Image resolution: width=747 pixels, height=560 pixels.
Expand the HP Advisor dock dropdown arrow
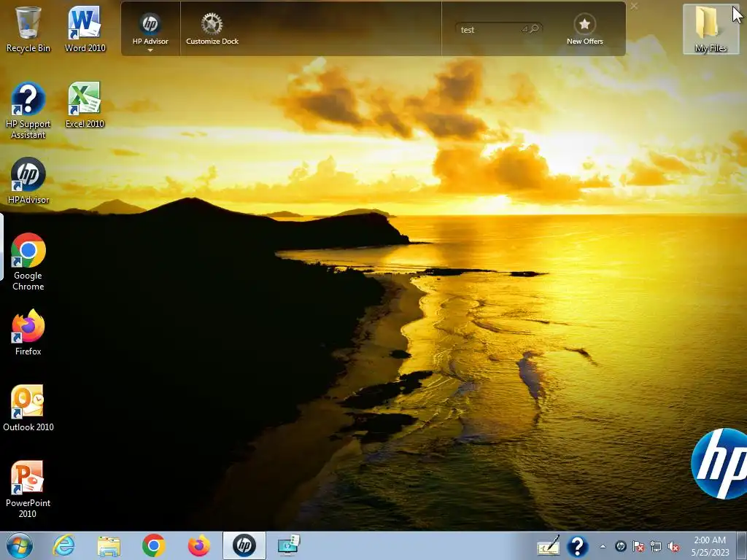(150, 50)
